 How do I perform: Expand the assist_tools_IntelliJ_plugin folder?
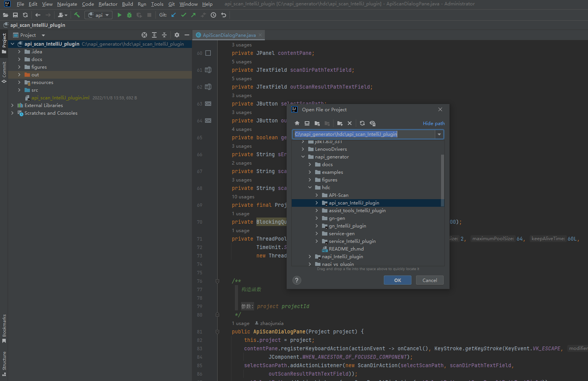click(317, 211)
